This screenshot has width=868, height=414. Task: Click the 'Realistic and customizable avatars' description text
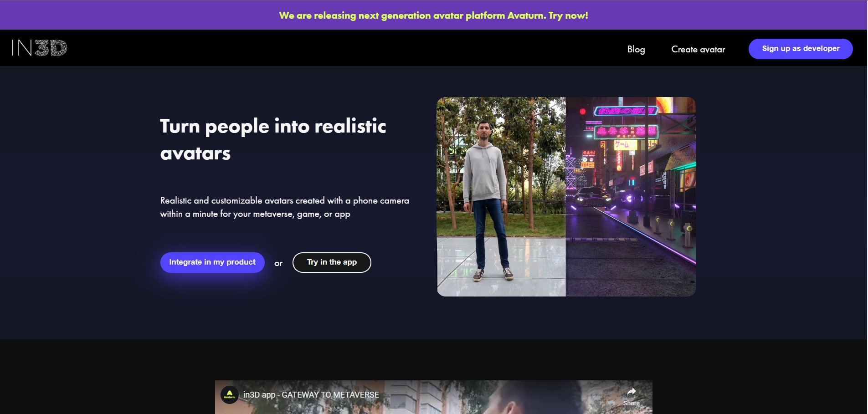coord(285,207)
